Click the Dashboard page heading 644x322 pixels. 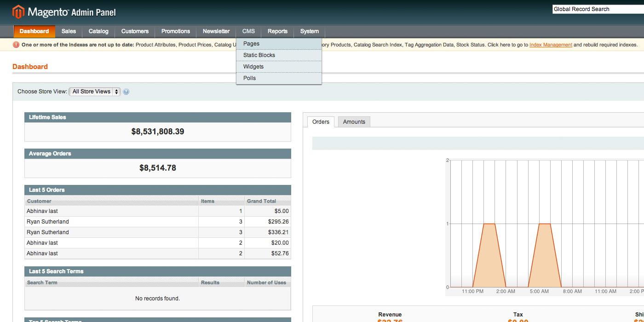click(30, 67)
